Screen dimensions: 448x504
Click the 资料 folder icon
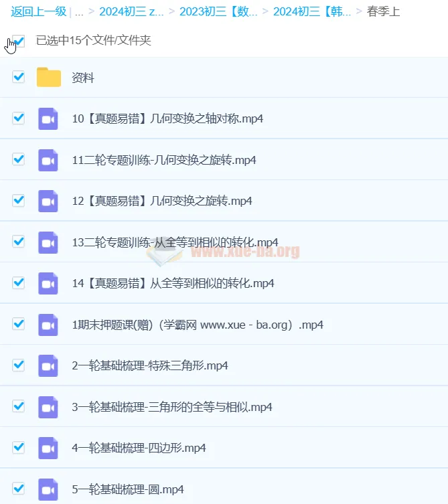point(48,78)
